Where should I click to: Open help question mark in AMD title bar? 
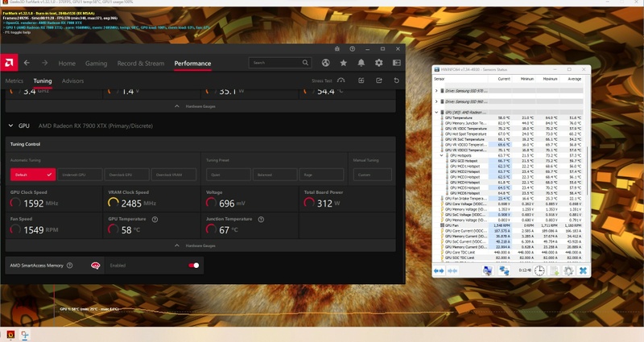point(352,49)
